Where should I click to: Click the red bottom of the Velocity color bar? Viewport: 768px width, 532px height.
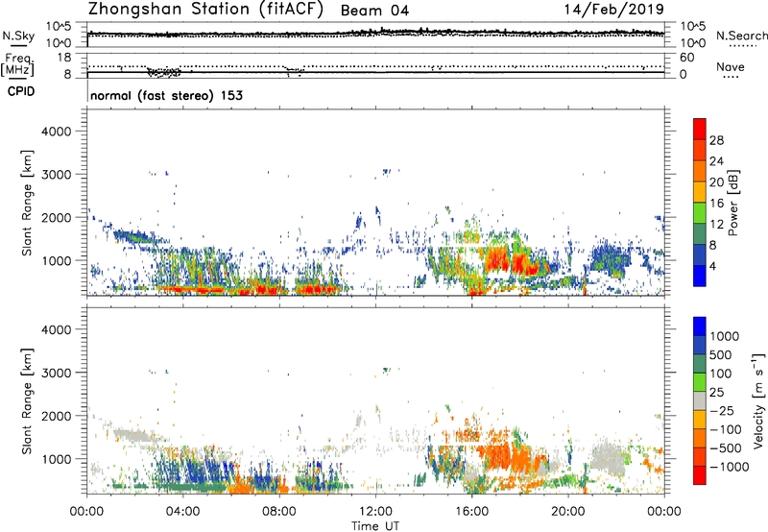(700, 475)
